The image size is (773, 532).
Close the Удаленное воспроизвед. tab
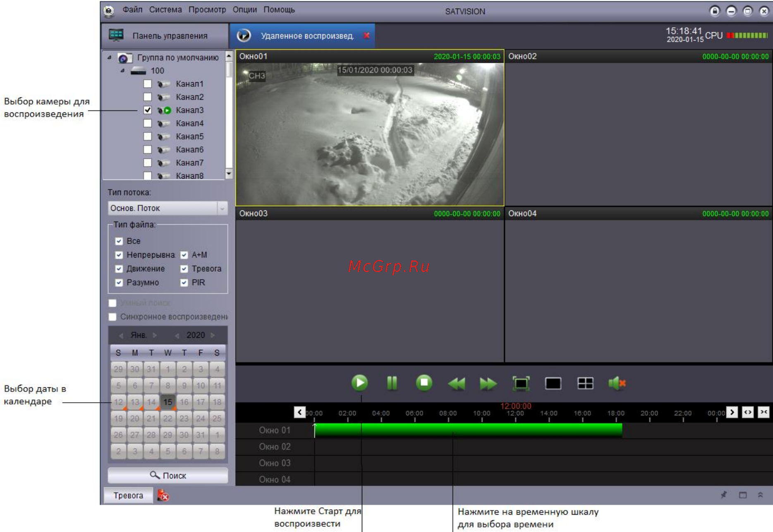pos(366,36)
